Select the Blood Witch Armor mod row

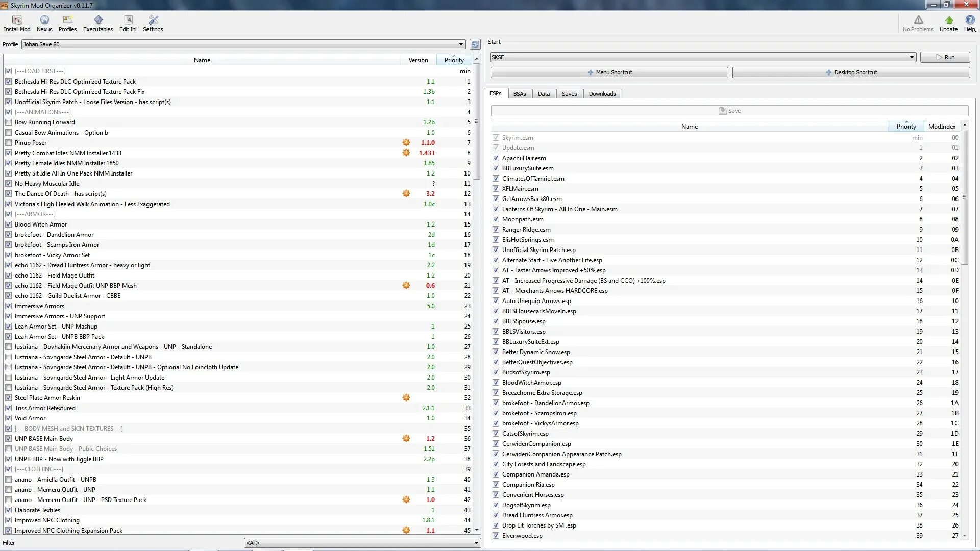pyautogui.click(x=238, y=224)
